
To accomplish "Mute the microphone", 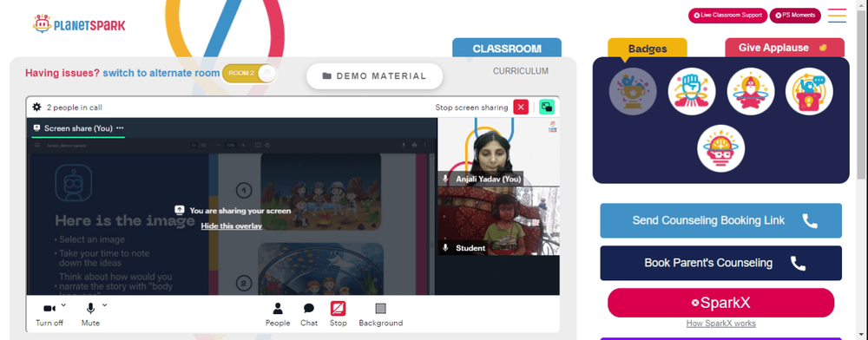I will point(90,314).
